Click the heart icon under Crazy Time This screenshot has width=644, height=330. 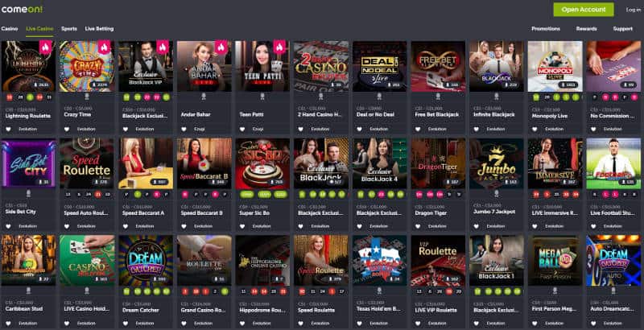[x=67, y=129]
